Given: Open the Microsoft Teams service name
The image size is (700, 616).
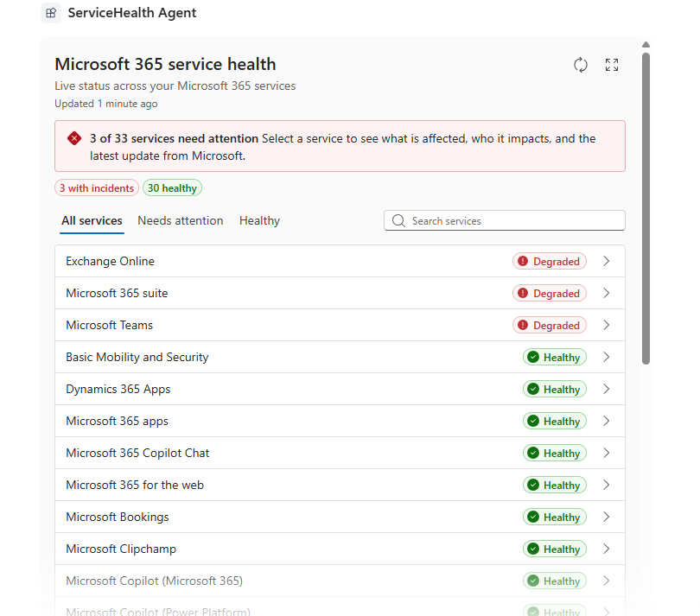Looking at the screenshot, I should (110, 325).
